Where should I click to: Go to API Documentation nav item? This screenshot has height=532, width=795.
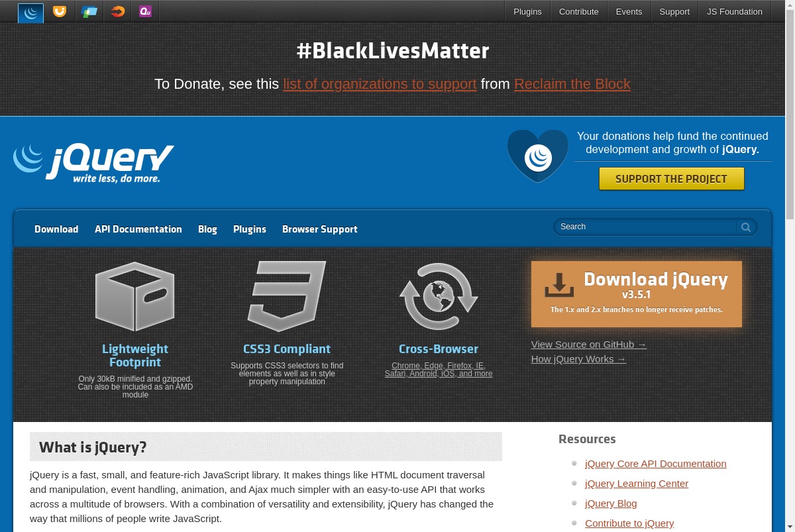point(138,229)
